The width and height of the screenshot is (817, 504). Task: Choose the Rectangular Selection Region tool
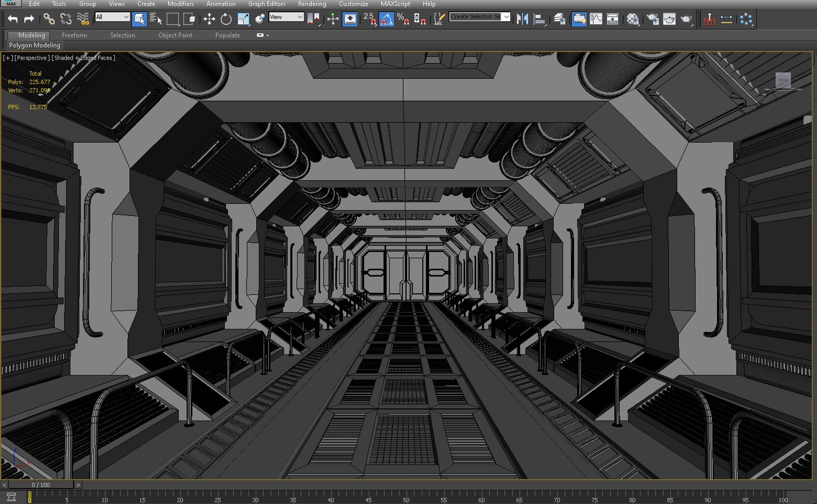tap(173, 19)
